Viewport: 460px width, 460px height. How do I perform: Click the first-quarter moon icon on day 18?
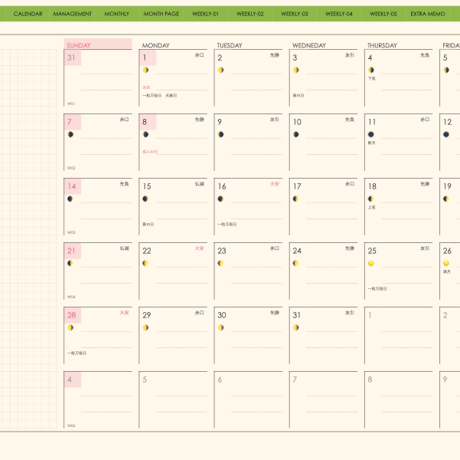point(371,199)
